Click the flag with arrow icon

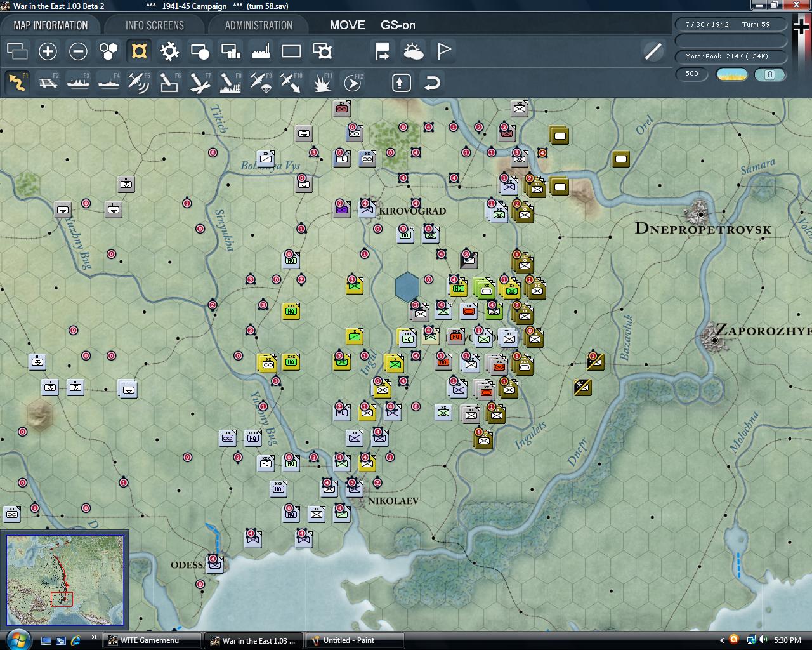383,51
